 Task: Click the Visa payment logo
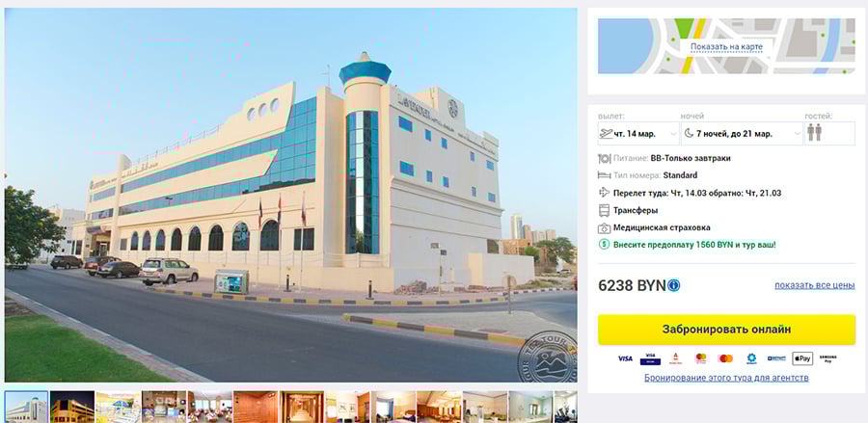point(625,358)
